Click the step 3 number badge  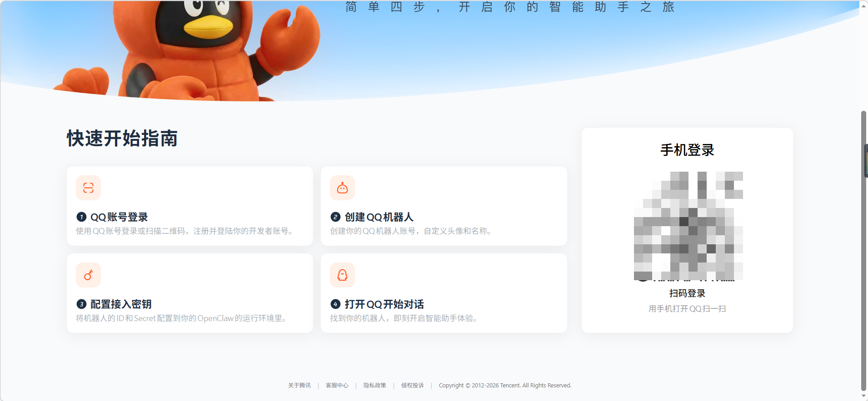[81, 304]
